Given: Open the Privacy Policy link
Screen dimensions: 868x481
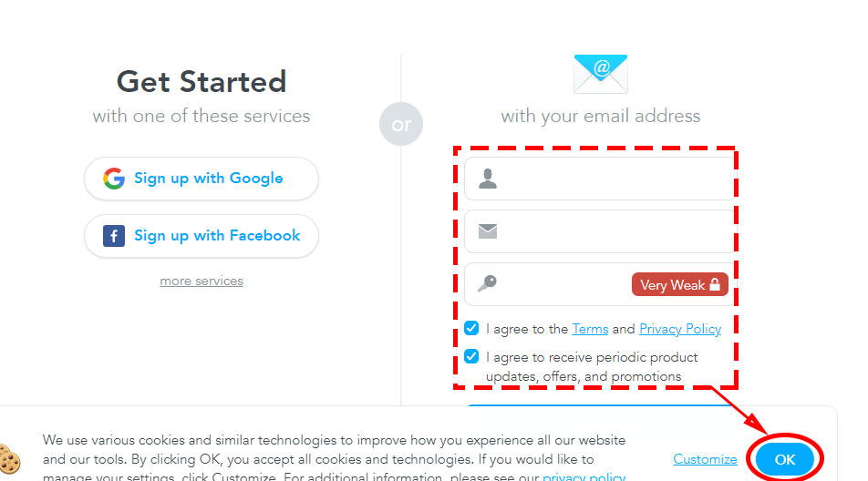Looking at the screenshot, I should click(x=680, y=329).
